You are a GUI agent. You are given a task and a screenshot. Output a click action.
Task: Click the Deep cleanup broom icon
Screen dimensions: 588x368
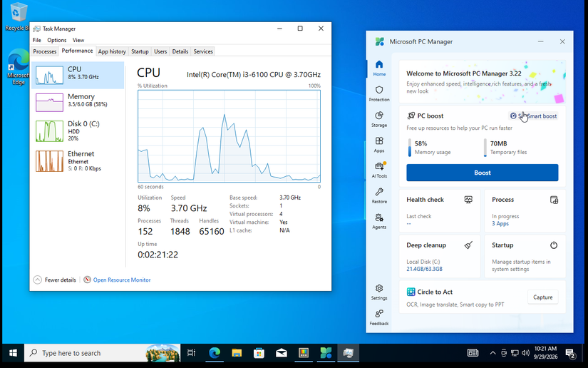click(x=468, y=245)
